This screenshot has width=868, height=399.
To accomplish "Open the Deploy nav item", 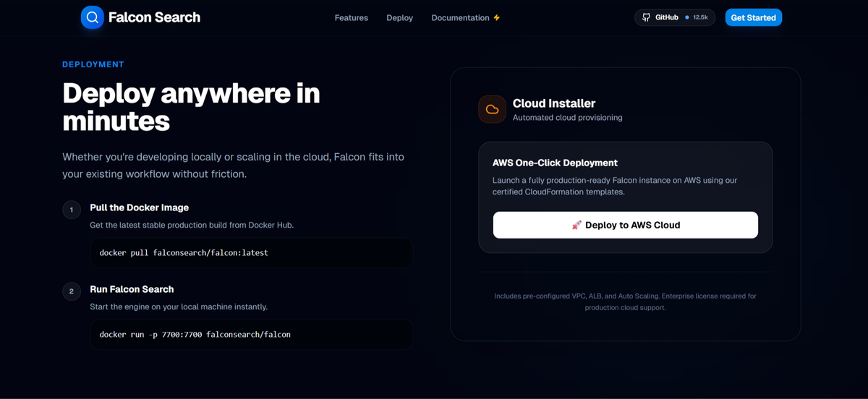I will tap(400, 17).
